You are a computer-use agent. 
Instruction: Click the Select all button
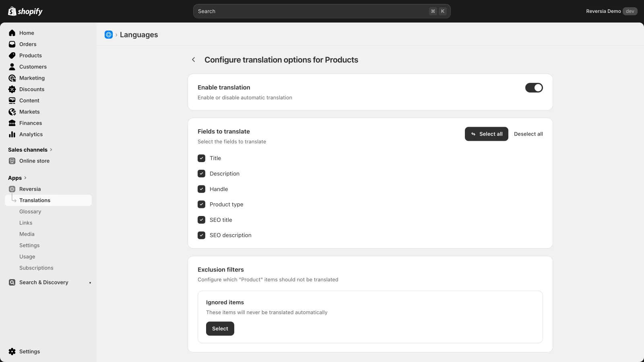click(487, 134)
